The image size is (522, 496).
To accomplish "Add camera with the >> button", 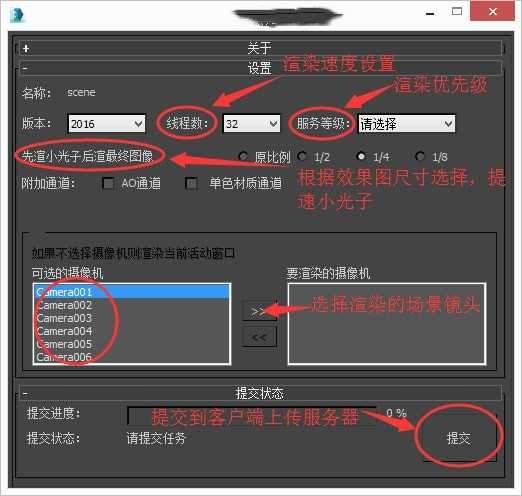I will [x=259, y=311].
